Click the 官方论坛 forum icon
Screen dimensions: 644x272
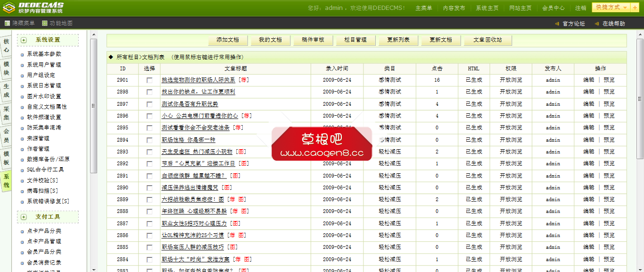tap(558, 23)
